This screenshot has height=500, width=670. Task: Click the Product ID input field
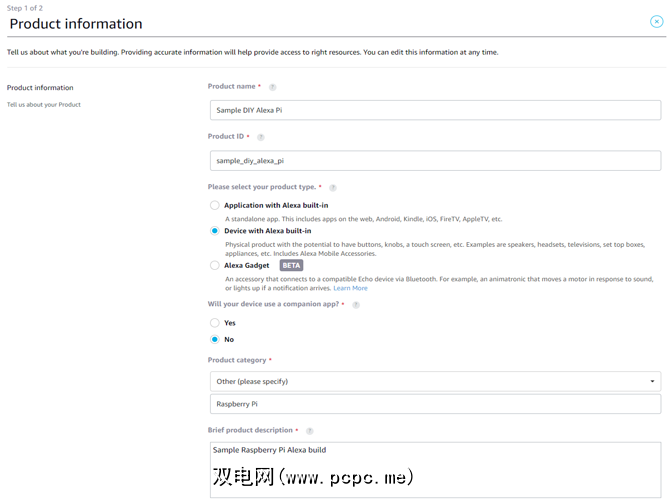pyautogui.click(x=434, y=160)
